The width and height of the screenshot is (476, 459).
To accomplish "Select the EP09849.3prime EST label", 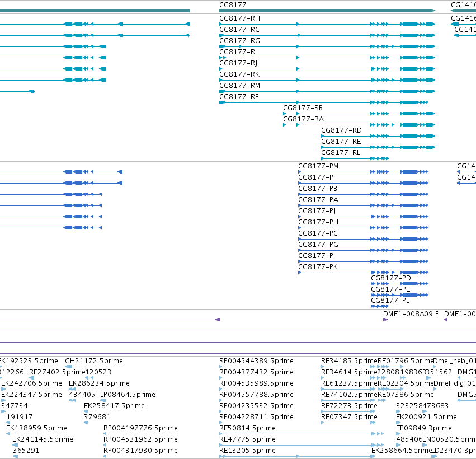I will (424, 428).
